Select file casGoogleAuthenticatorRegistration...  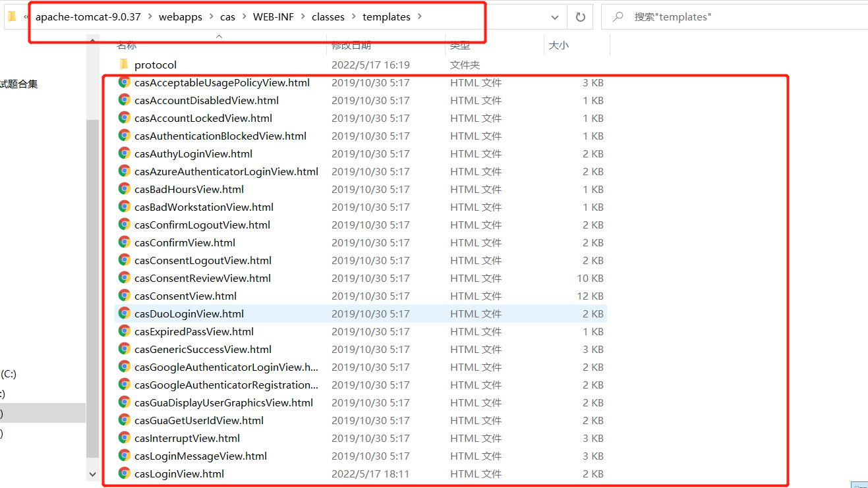pyautogui.click(x=226, y=385)
